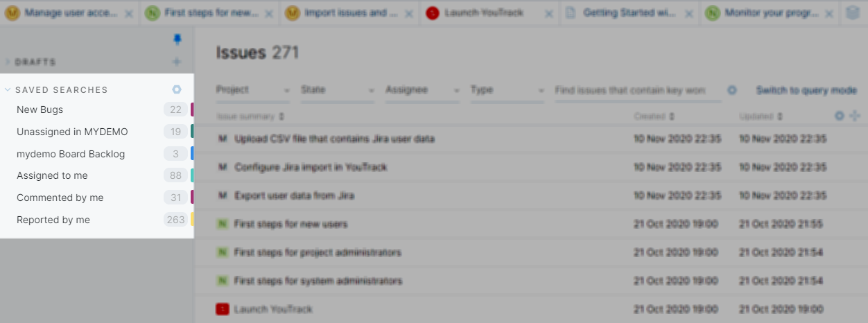Close the Manage user access tab
The height and width of the screenshot is (323, 868).
129,13
